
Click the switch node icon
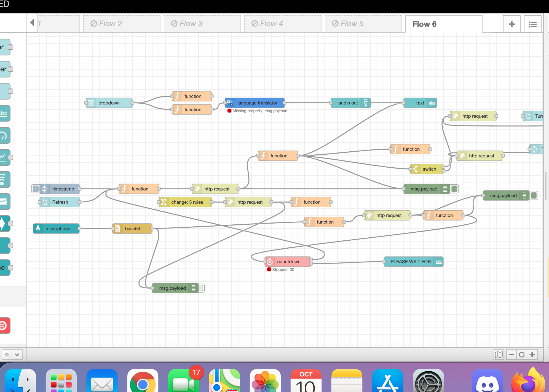pos(415,169)
